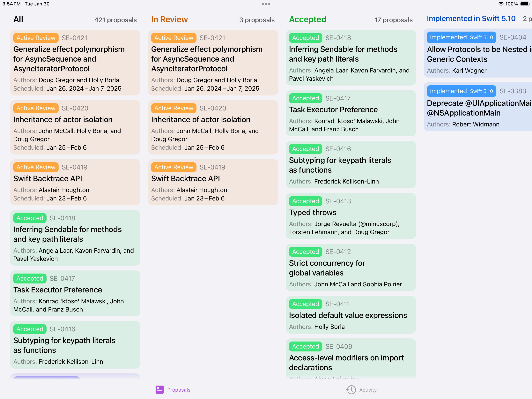Open SE-0416 card in Accepted column
This screenshot has height=399, width=532.
coord(351,165)
